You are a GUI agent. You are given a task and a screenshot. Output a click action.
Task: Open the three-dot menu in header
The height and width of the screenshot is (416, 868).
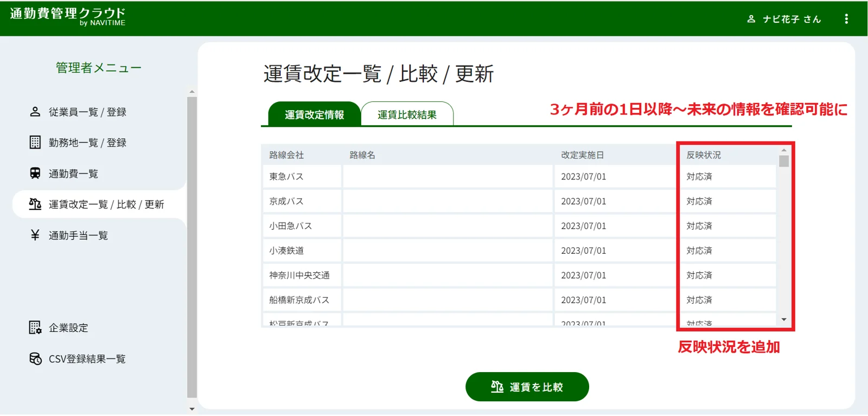pos(846,19)
